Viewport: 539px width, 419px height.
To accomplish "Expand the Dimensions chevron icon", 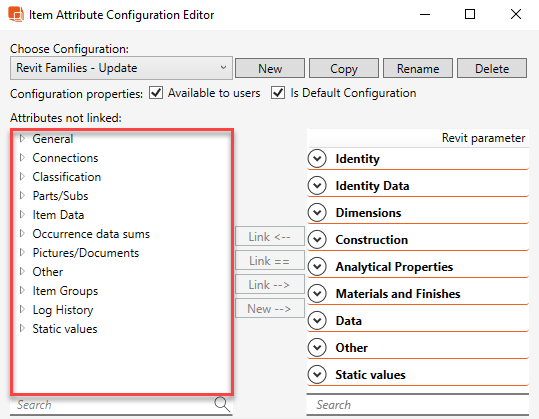I will (x=317, y=213).
